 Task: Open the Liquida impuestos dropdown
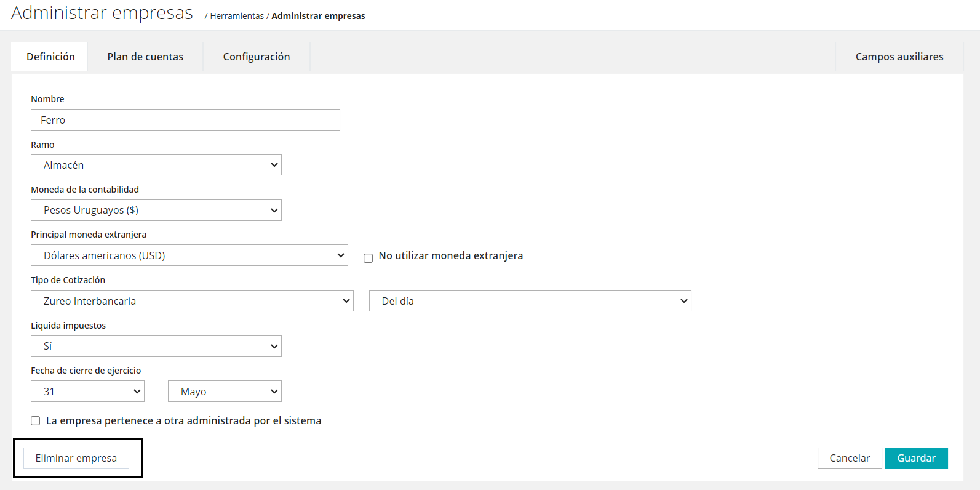pos(156,347)
